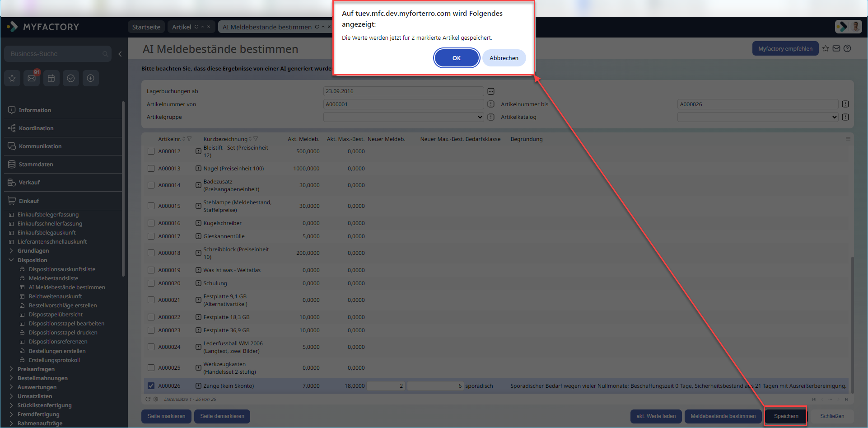Viewport: 868px width, 428px height.
Task: Uncheck the A000026 Zange checkbox
Action: 151,386
